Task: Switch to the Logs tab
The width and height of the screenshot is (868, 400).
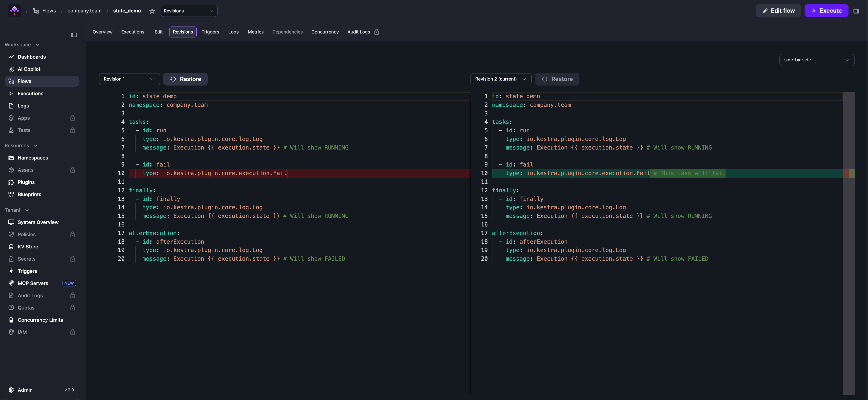Action: [233, 32]
